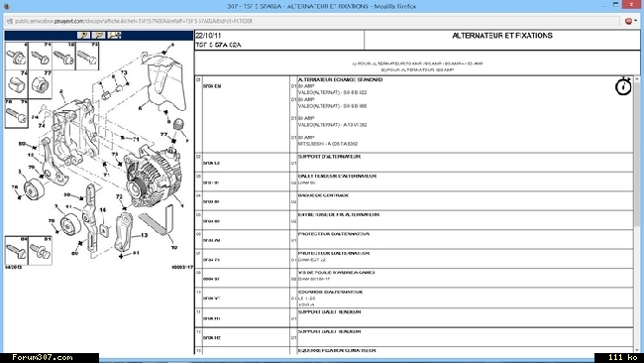Open the dropdown arrow next to Adblock icon
The image size is (644, 363).
coord(636,21)
